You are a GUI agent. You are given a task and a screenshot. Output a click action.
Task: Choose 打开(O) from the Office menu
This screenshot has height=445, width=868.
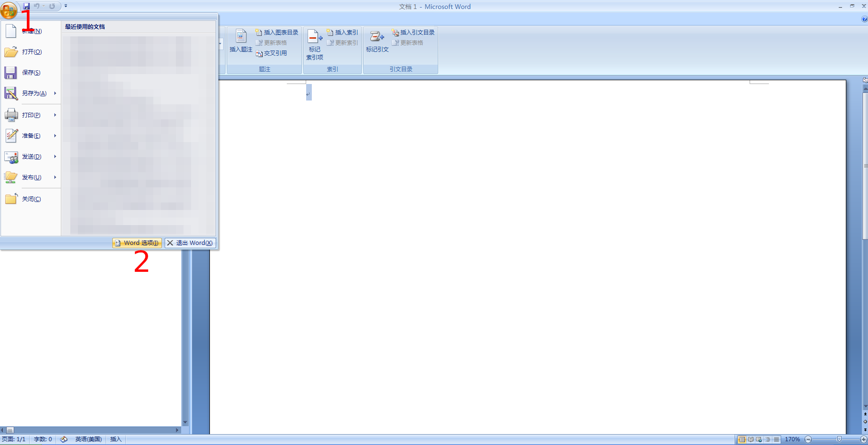(x=31, y=52)
